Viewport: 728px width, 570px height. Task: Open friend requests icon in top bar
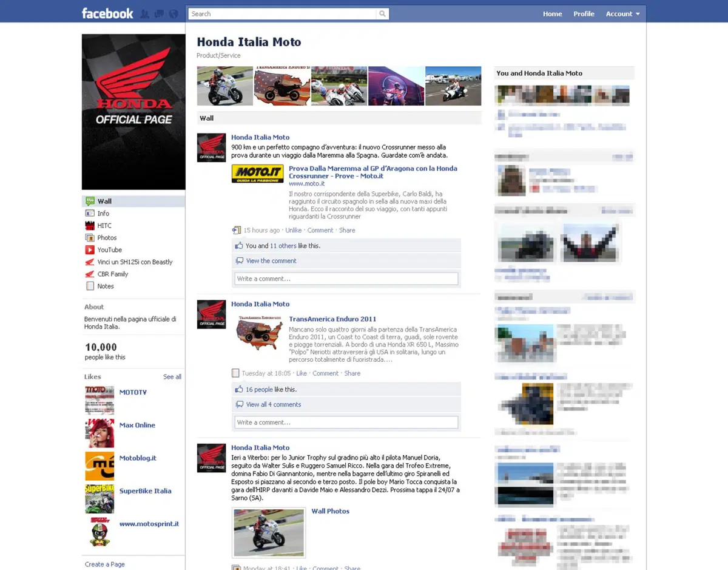[145, 14]
